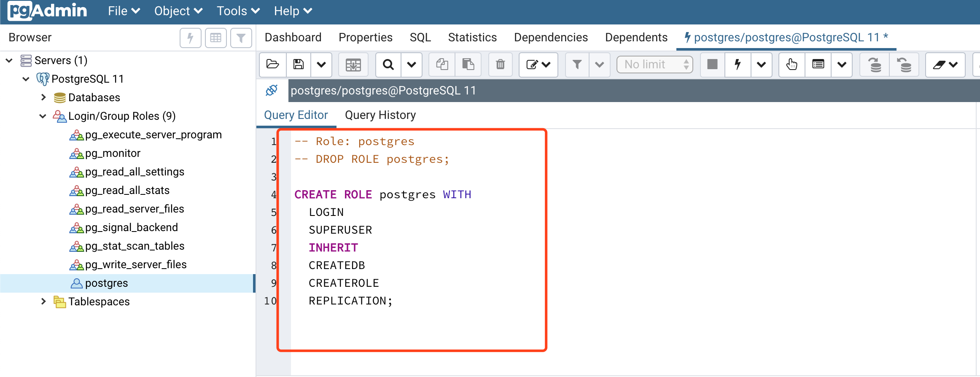Click the Open File folder icon
This screenshot has width=980, height=377.
point(273,65)
